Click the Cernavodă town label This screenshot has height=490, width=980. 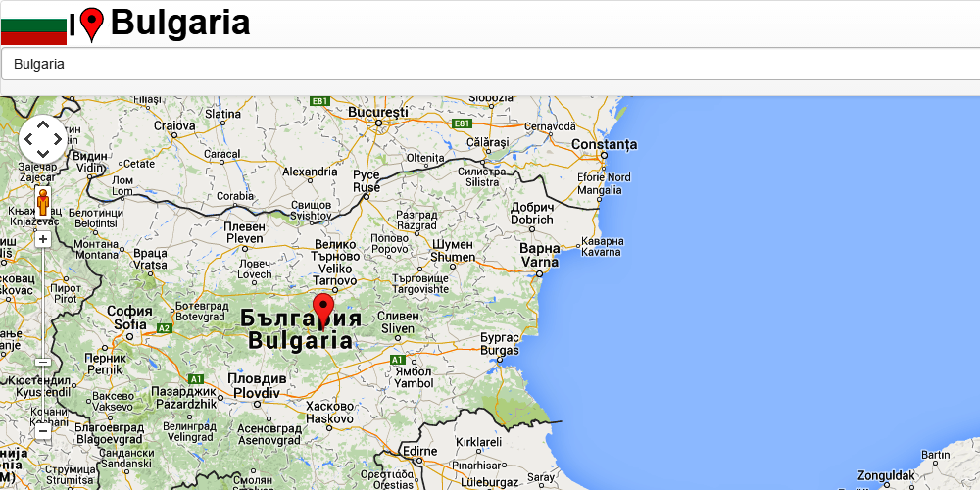[550, 125]
